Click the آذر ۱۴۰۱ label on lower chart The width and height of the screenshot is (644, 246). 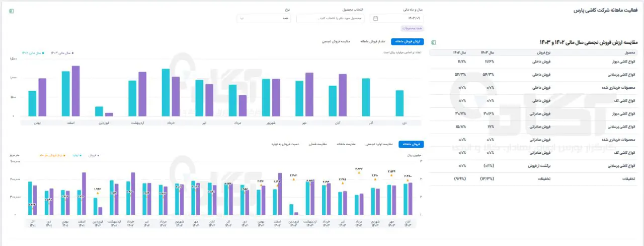pos(33,224)
